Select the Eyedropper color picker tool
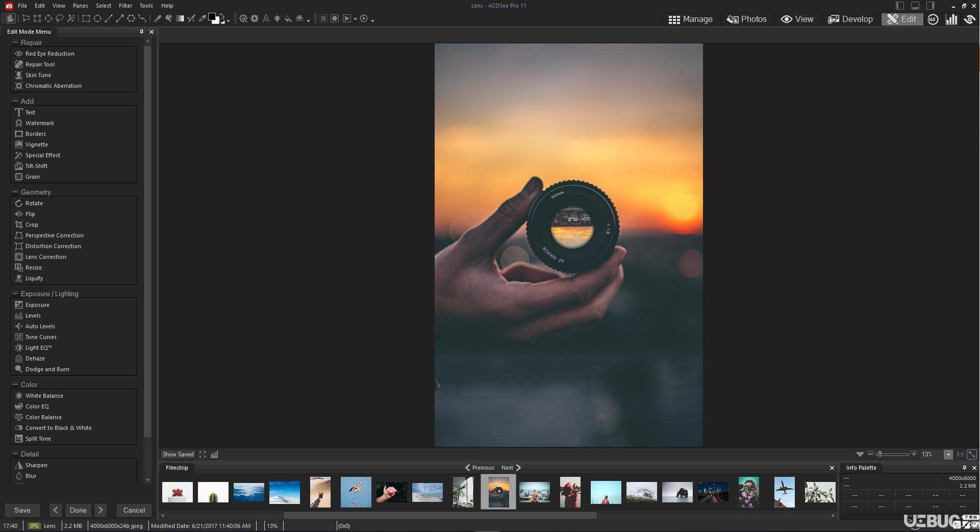This screenshot has width=980, height=532. (202, 18)
